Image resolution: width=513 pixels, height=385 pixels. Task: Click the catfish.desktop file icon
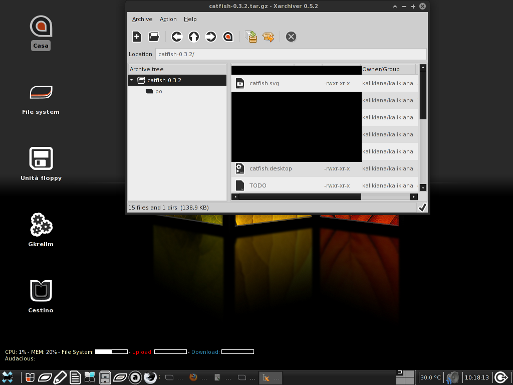240,168
